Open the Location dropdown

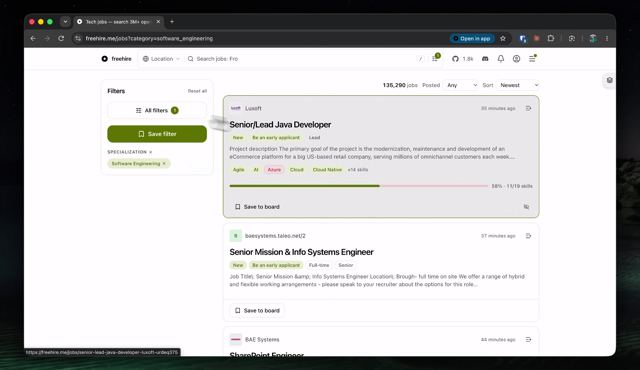click(161, 59)
